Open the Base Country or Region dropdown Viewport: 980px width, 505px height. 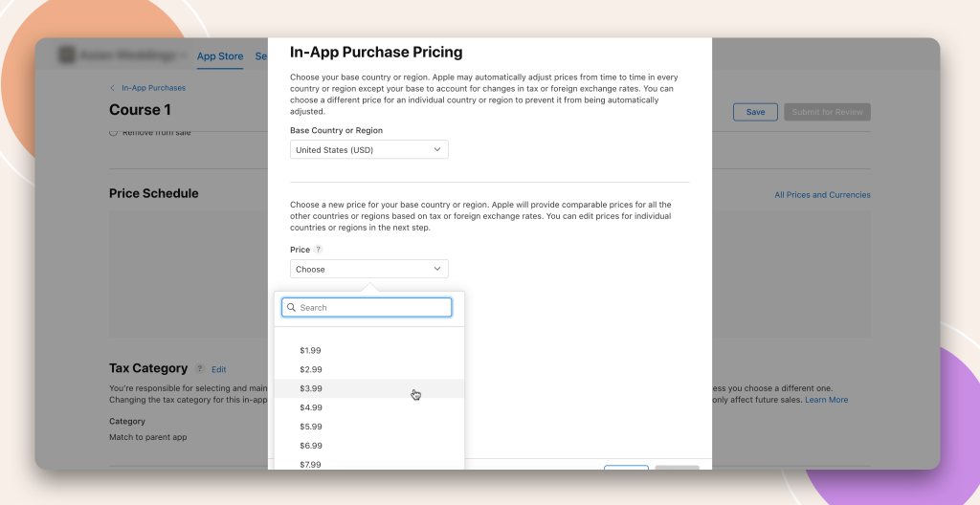point(369,149)
